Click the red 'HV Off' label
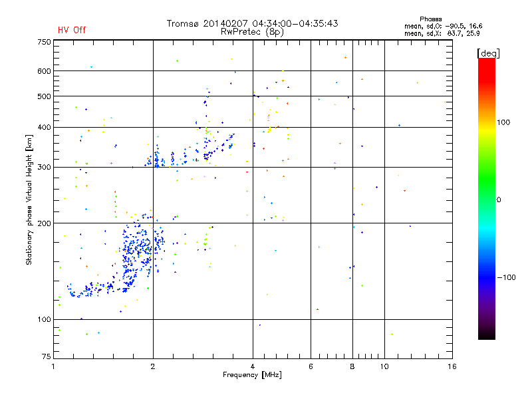Viewport: 532px width, 399px height. [x=72, y=30]
